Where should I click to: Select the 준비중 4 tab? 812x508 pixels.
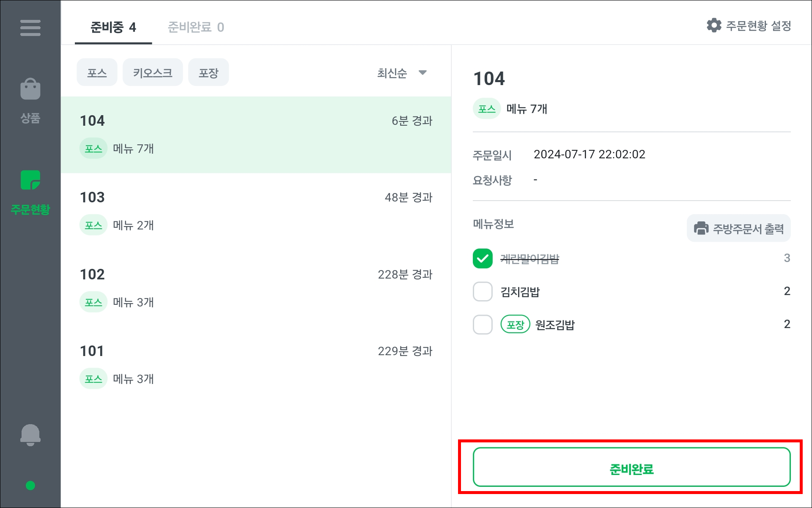pos(113,27)
